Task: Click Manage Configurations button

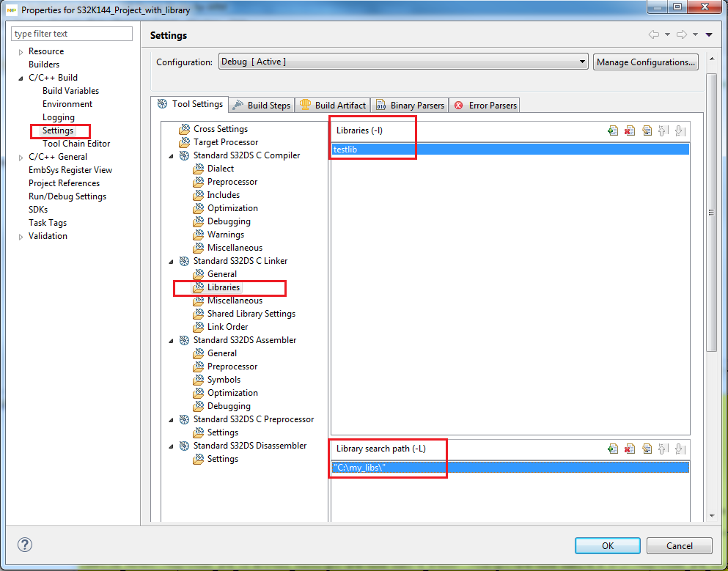Action: (646, 62)
